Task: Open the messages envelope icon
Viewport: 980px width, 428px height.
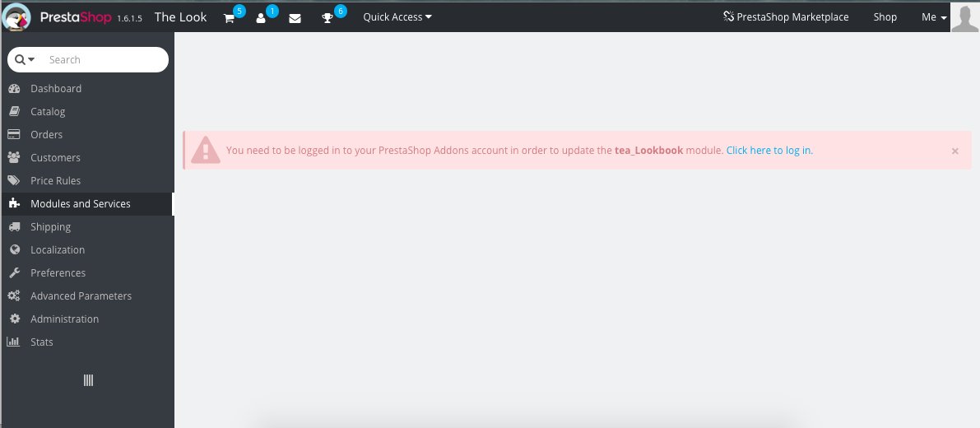Action: pos(295,18)
